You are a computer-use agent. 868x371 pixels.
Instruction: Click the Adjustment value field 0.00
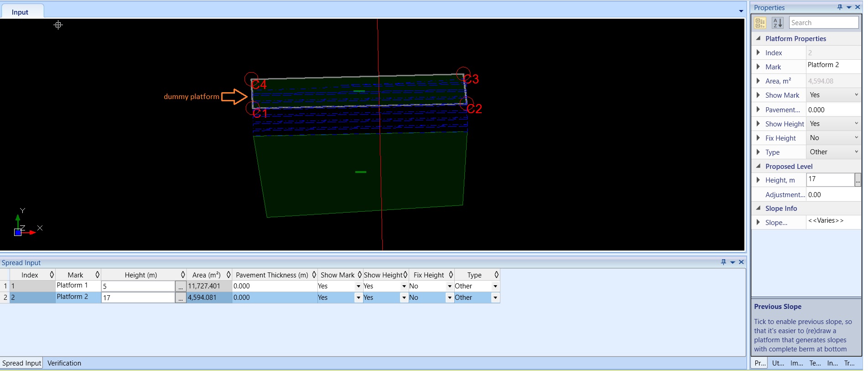pos(833,194)
